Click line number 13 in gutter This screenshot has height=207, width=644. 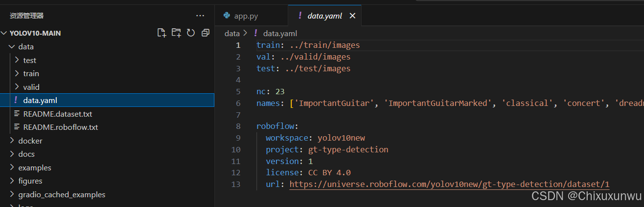pos(236,184)
